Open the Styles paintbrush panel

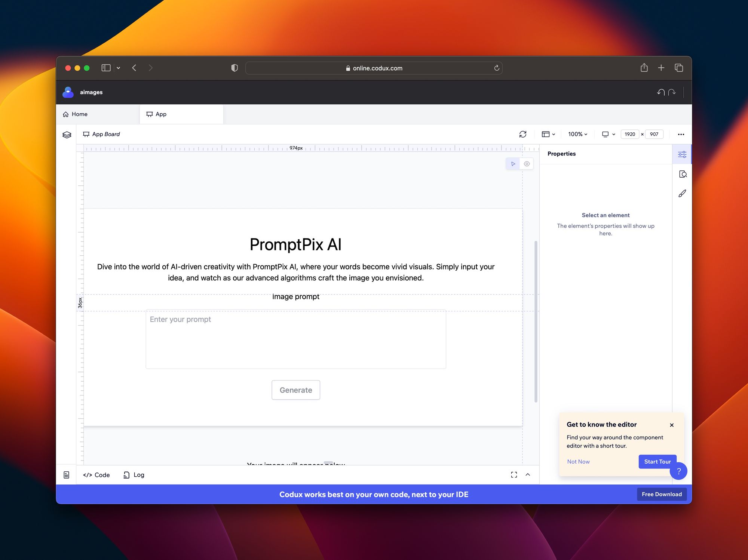(683, 193)
